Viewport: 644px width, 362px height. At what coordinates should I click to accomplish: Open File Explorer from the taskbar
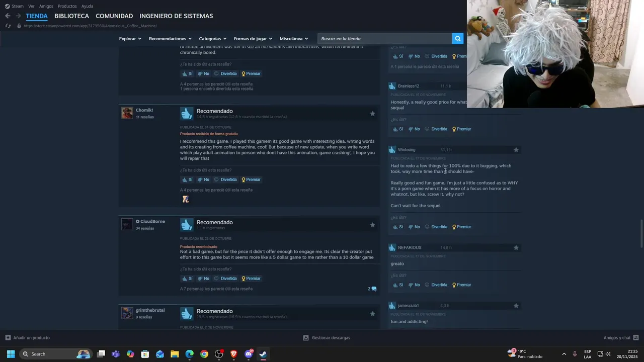[175, 354]
